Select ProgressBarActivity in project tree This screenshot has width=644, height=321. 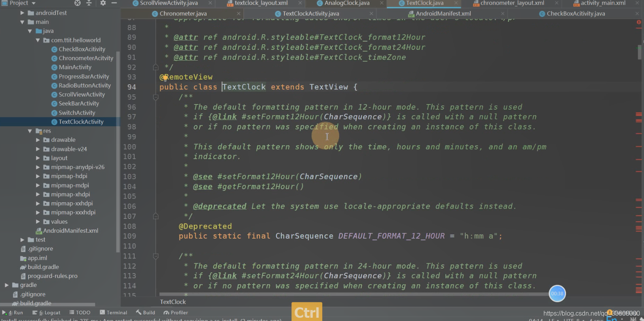point(84,76)
